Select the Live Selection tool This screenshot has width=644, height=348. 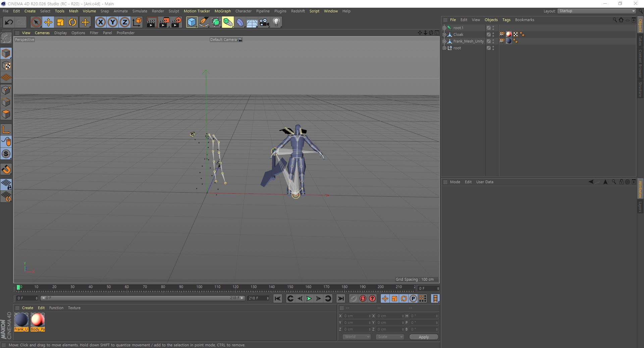point(36,22)
